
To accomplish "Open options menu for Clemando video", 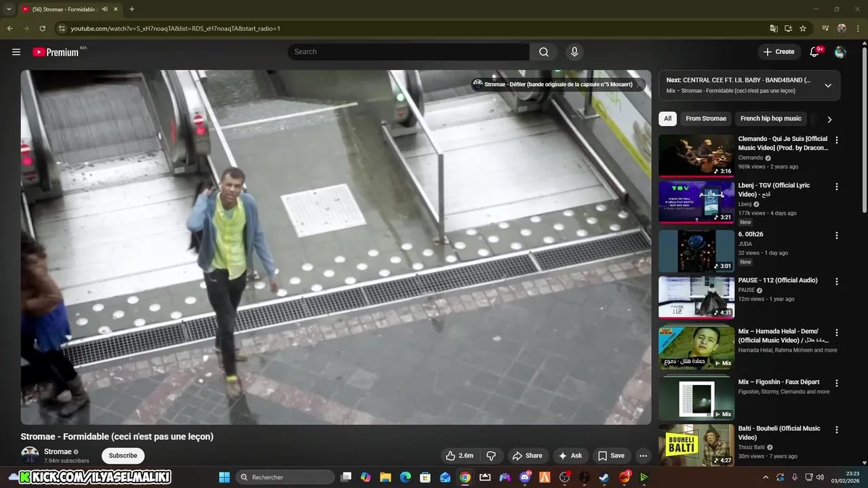I will coord(836,140).
